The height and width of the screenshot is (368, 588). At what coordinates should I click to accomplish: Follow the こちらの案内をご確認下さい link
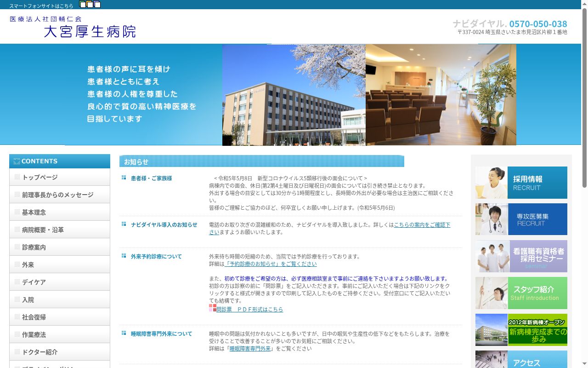tap(422, 225)
